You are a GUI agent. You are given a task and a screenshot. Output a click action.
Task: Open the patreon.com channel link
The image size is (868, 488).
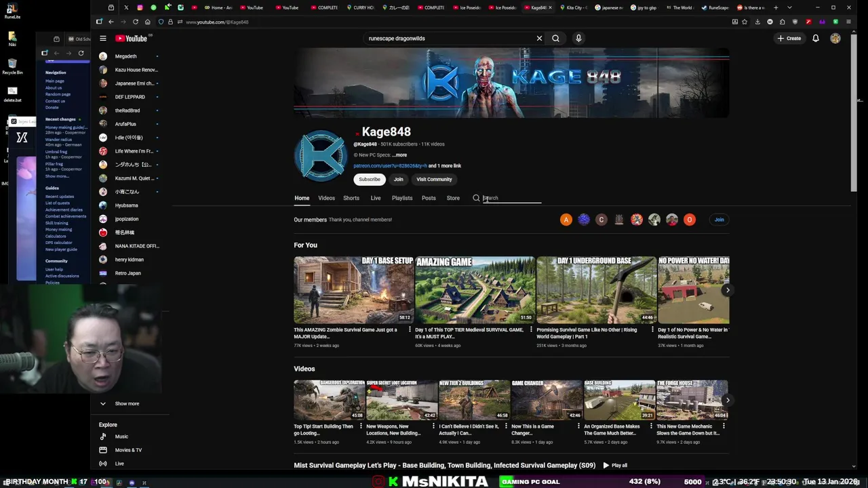tap(390, 166)
